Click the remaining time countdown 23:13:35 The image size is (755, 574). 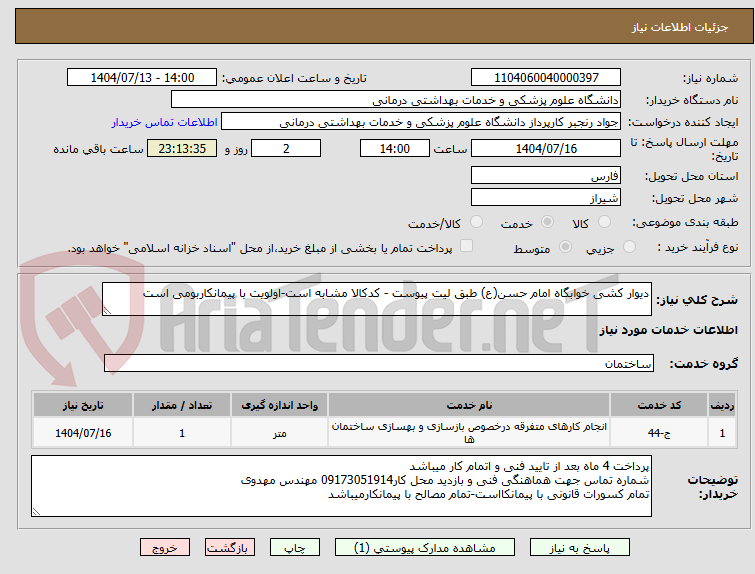click(x=182, y=148)
